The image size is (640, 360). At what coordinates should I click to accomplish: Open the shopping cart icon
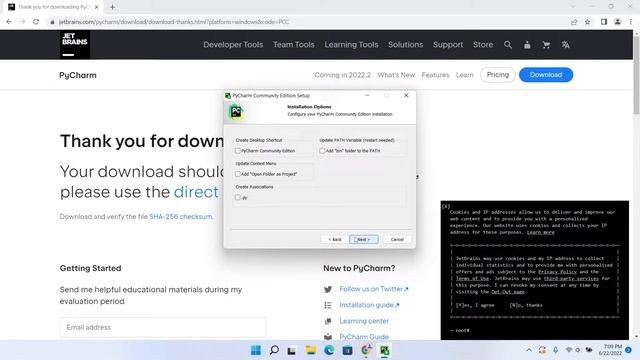click(x=546, y=45)
